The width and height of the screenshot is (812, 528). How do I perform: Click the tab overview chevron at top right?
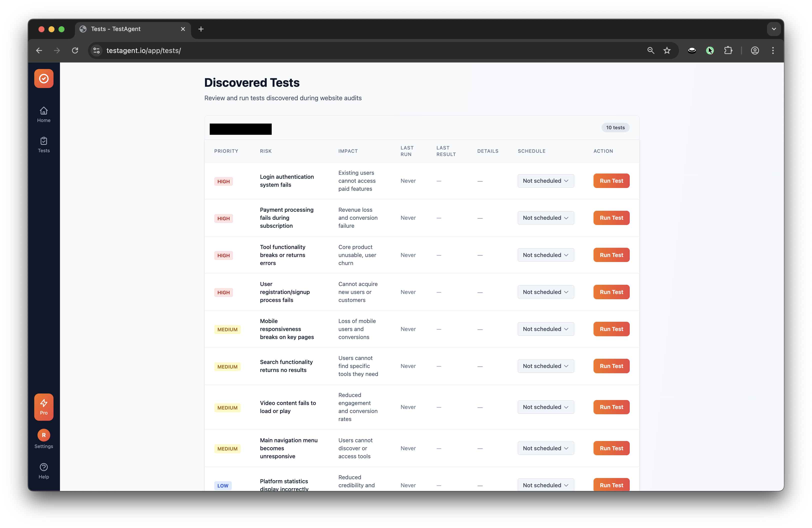(773, 29)
